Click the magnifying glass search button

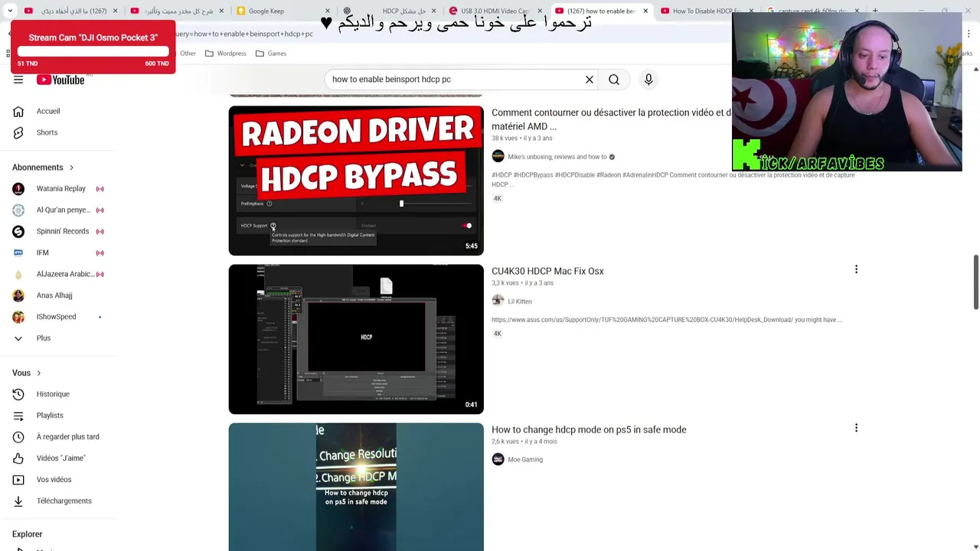(x=614, y=80)
